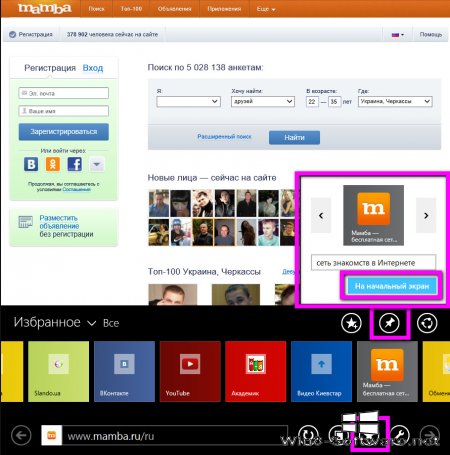450x455 pixels.
Task: Open first Топ-100 profile photo
Action: click(173, 294)
